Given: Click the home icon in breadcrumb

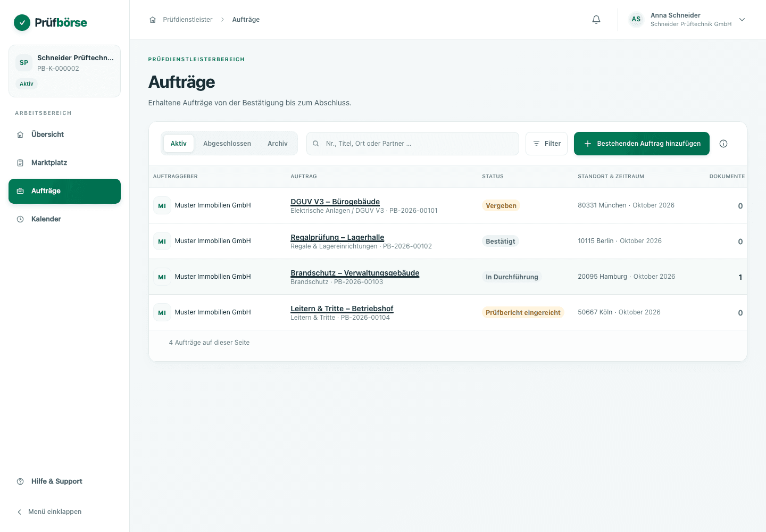Looking at the screenshot, I should (153, 20).
